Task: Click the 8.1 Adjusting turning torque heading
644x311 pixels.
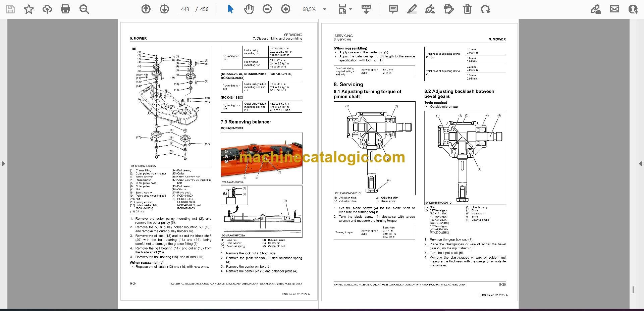Action: click(367, 94)
